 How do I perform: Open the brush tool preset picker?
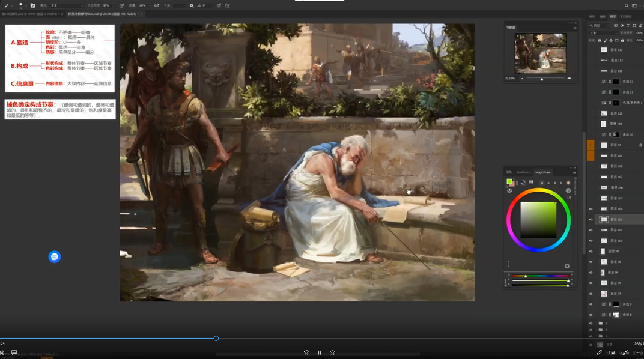(x=7, y=6)
